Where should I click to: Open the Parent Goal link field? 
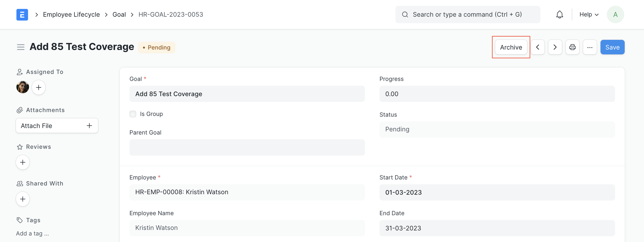(247, 147)
